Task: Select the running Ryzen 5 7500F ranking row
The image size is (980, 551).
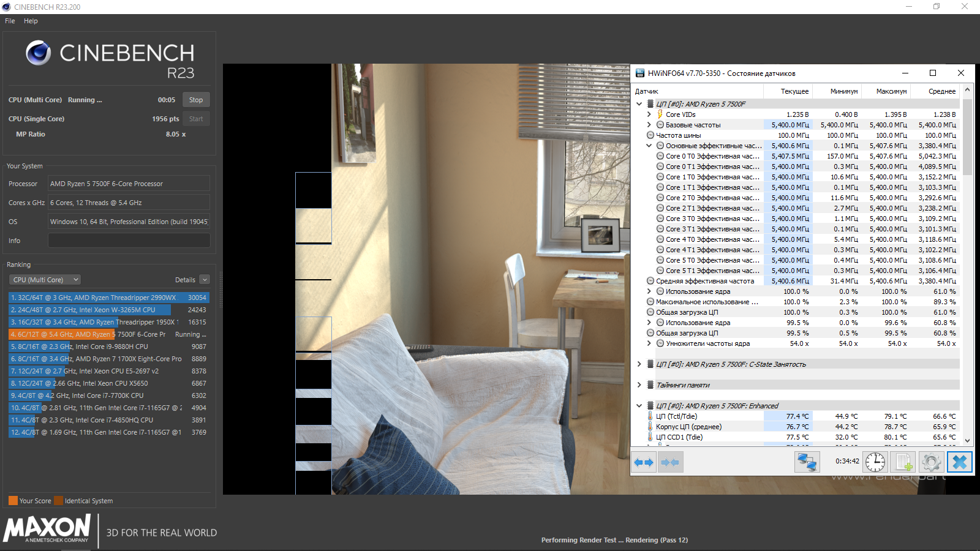Action: click(108, 334)
